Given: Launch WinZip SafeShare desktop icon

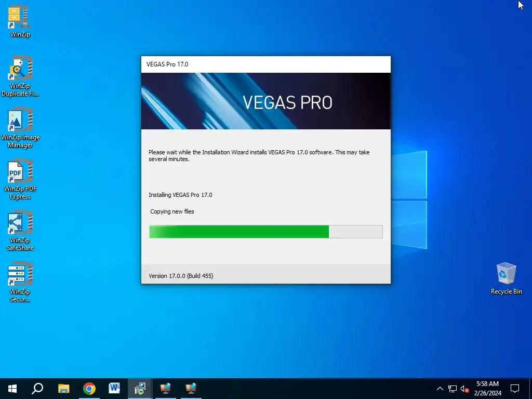Looking at the screenshot, I should (x=20, y=231).
